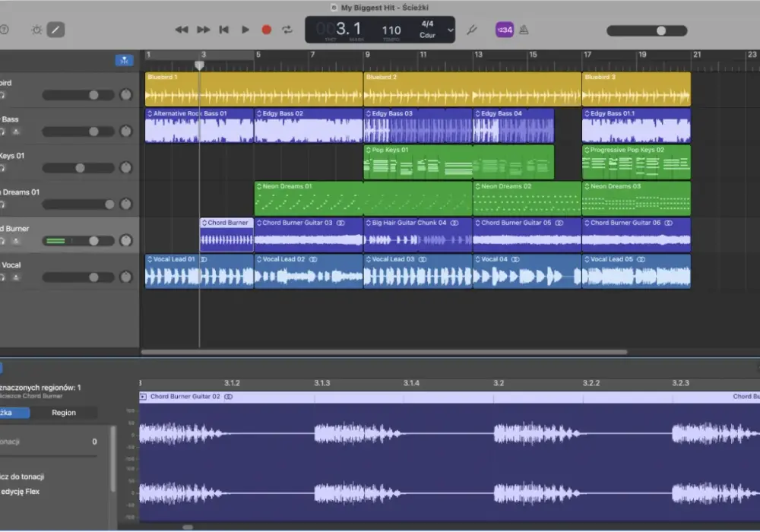The image size is (760, 532).
Task: Enable input monitoring on the Chord Burner track
Action: coord(16,241)
